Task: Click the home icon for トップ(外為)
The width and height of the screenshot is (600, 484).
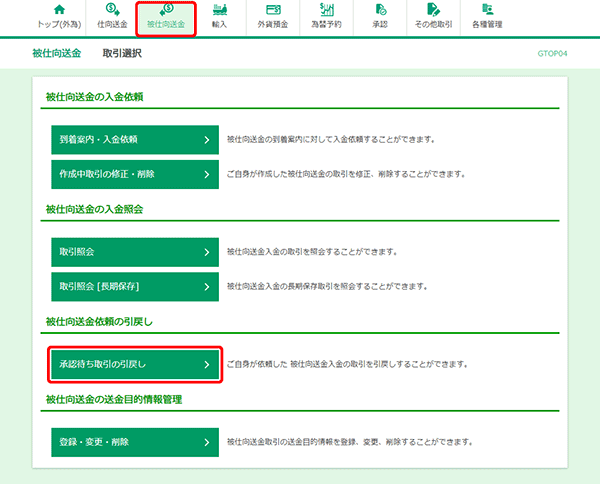Action: click(59, 9)
